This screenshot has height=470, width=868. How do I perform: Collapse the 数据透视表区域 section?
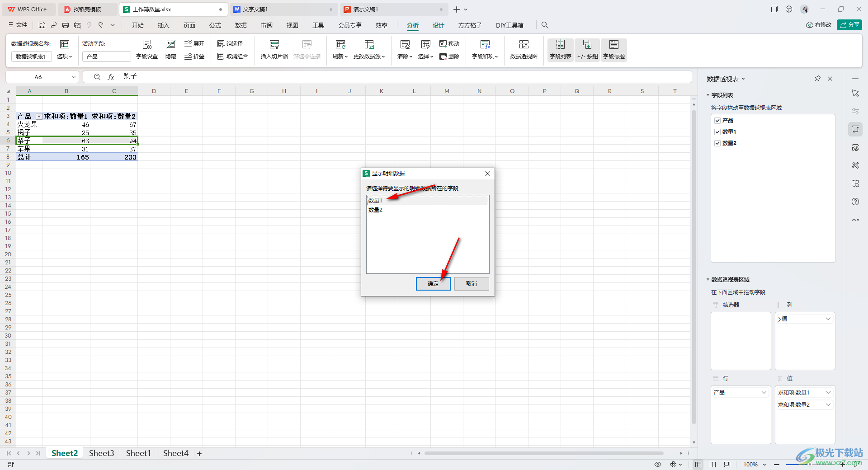click(x=708, y=280)
